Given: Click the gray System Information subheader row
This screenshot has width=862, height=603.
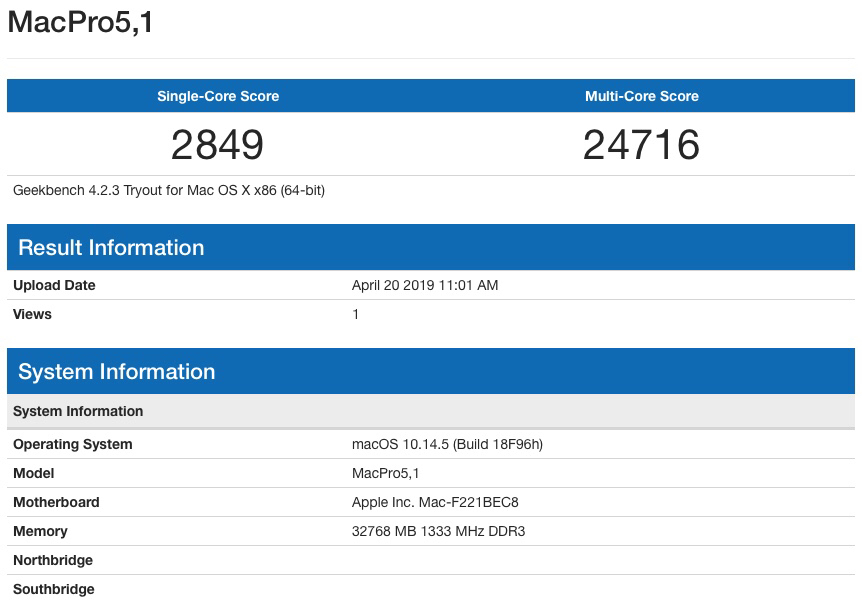Looking at the screenshot, I should coord(78,411).
